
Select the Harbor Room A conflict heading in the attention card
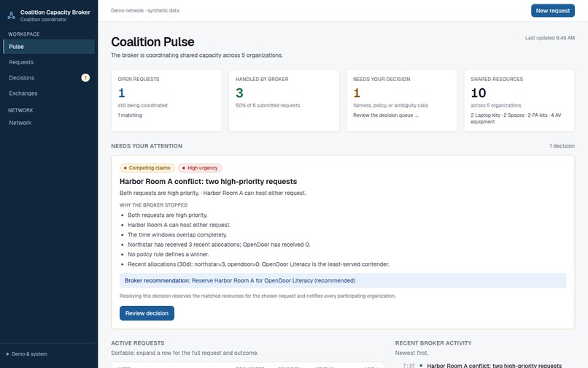pyautogui.click(x=208, y=181)
